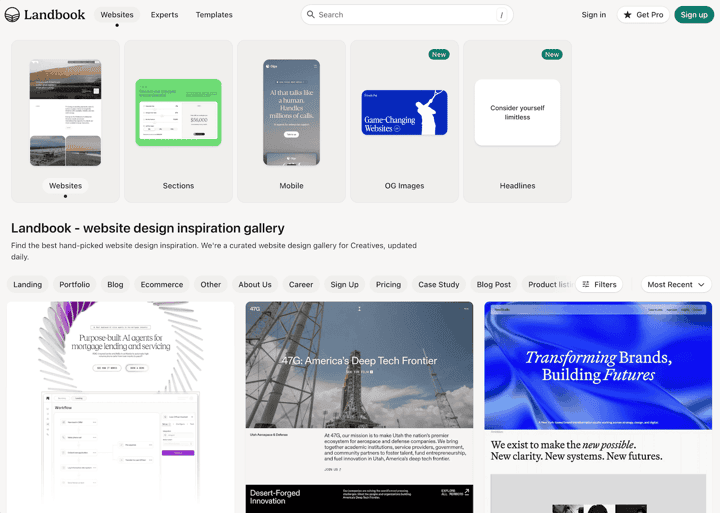This screenshot has height=513, width=720.
Task: Select the Websites category card
Action: [65, 121]
